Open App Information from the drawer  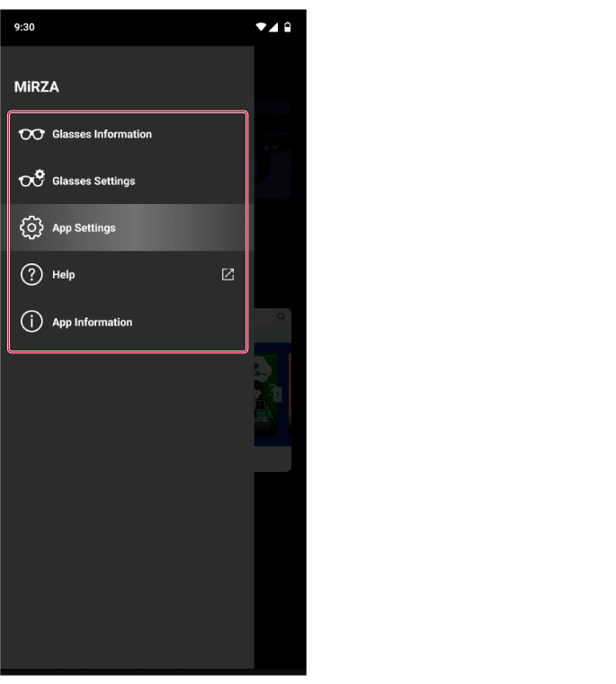[x=128, y=322]
